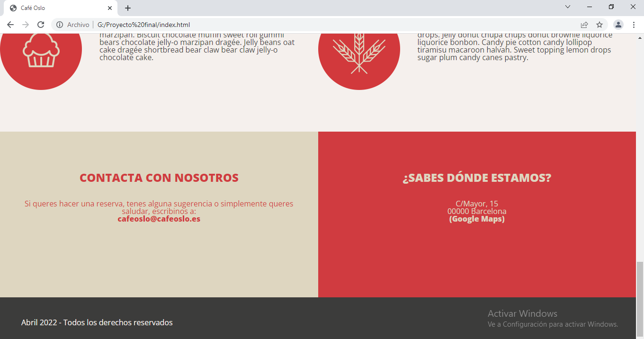Click the browser back arrow
This screenshot has height=339, width=644.
pyautogui.click(x=10, y=25)
